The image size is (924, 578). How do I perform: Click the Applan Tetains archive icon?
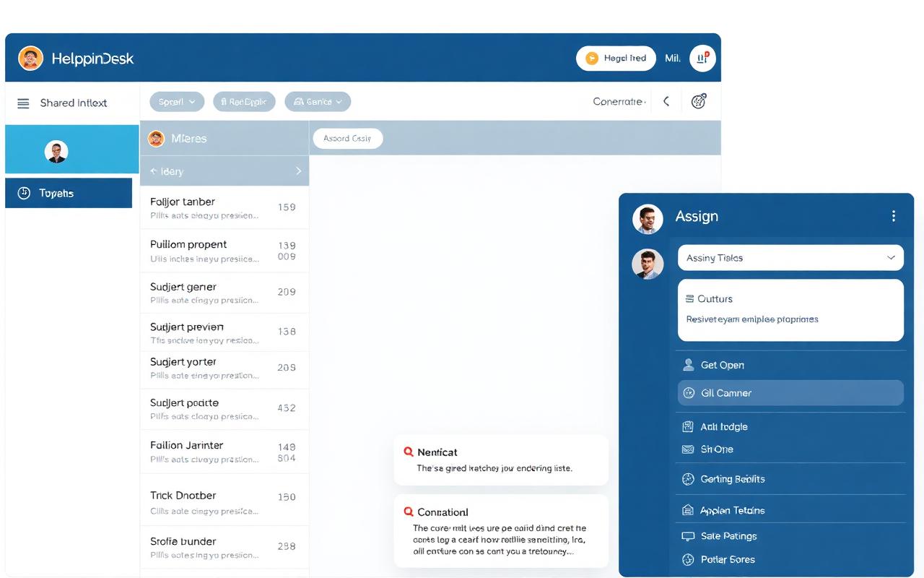click(x=689, y=509)
